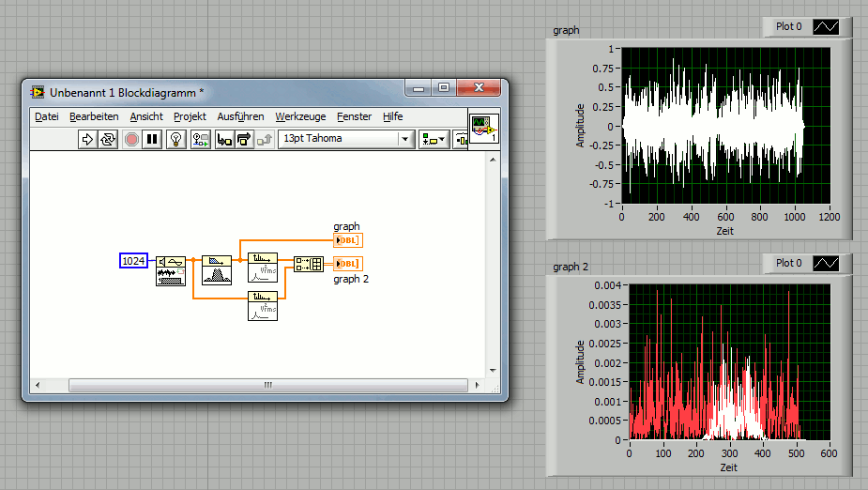This screenshot has height=490, width=868.
Task: Open the Werkzeuge menu
Action: click(300, 116)
